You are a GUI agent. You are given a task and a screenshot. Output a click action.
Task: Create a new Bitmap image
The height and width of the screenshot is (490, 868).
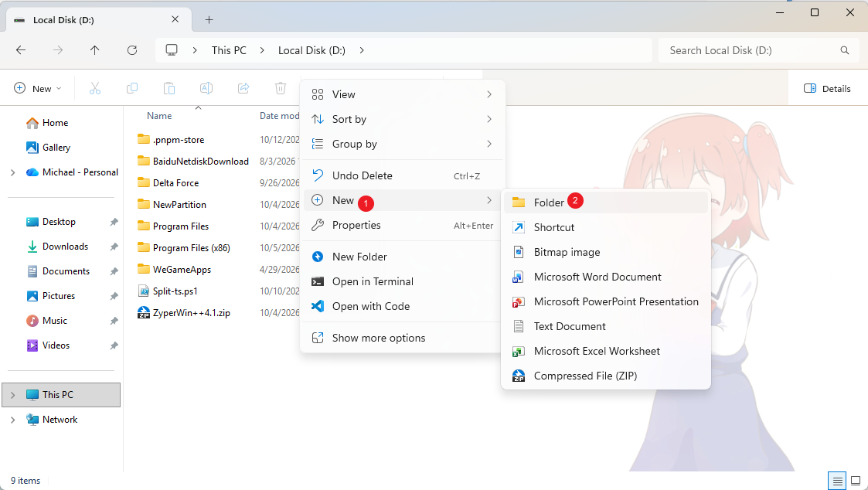[x=606, y=253]
